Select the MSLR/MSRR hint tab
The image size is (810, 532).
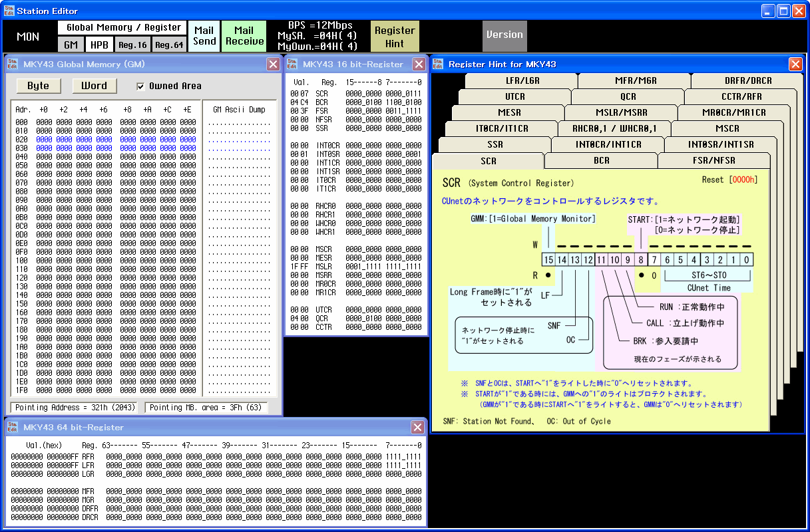click(621, 112)
